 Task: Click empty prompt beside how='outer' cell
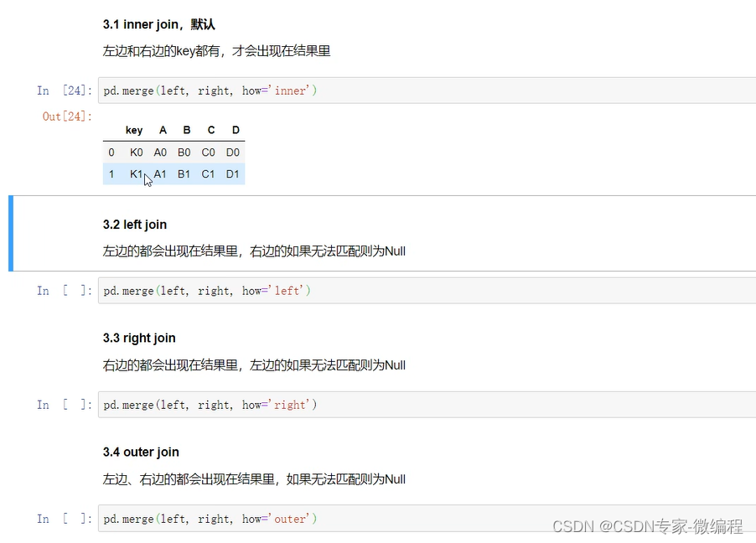click(65, 519)
